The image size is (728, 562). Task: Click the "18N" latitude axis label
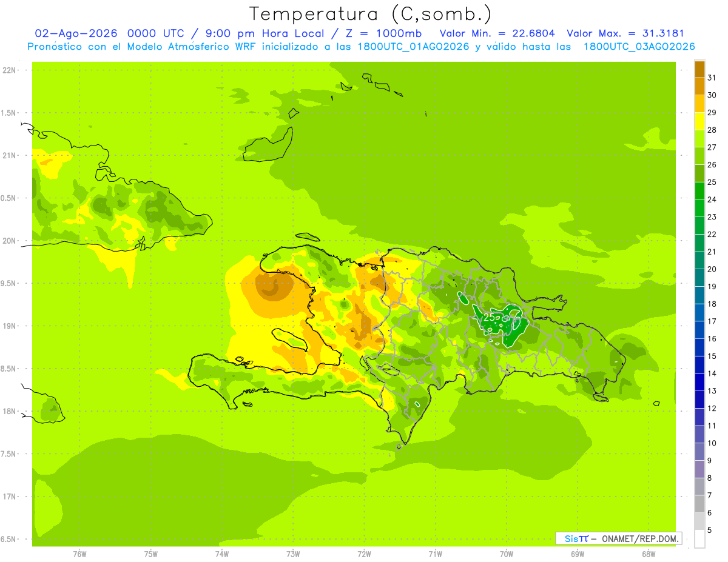[x=9, y=411]
